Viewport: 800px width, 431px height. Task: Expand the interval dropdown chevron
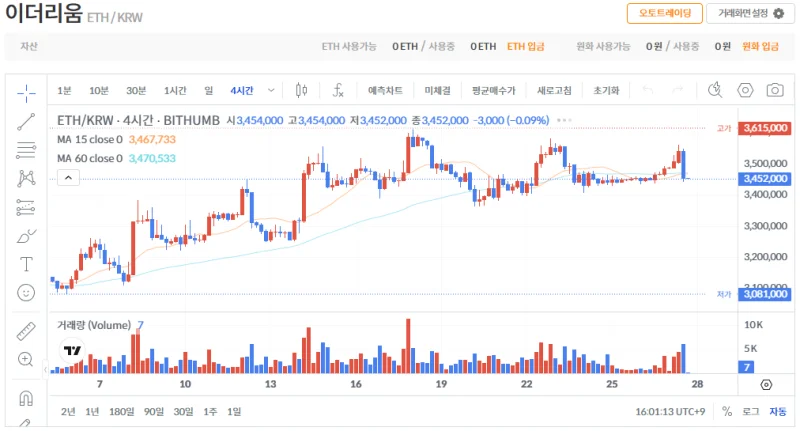click(271, 90)
